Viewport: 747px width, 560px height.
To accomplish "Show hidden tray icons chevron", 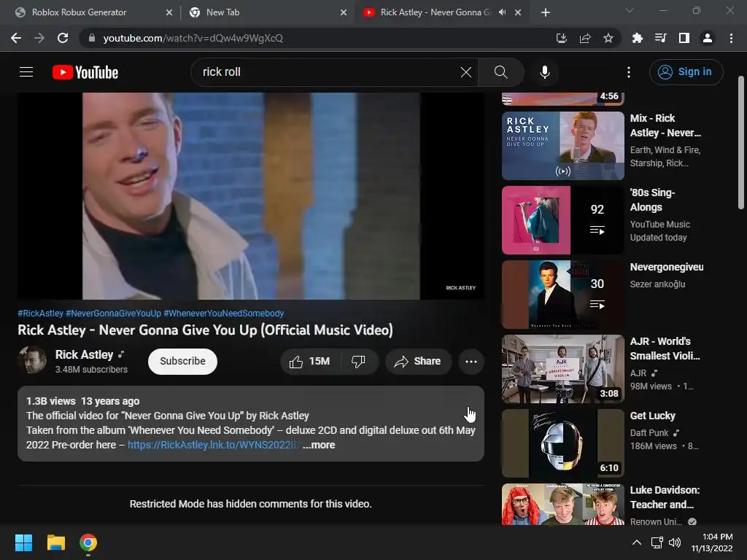I will pyautogui.click(x=636, y=542).
